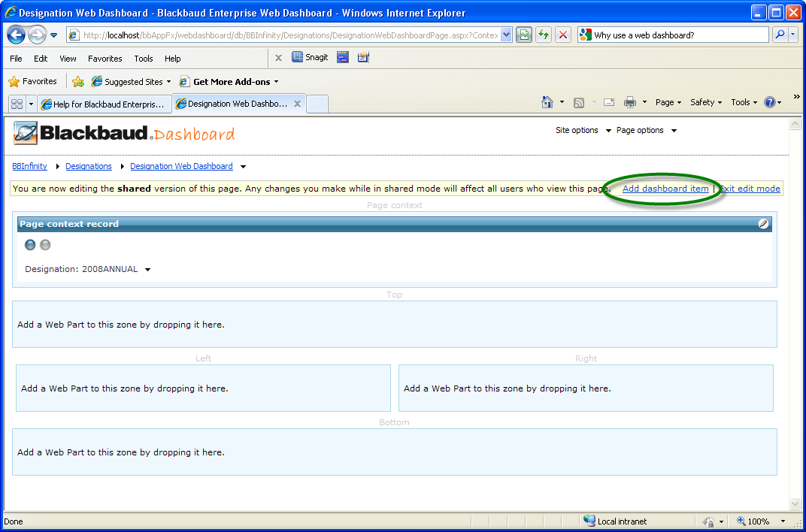The height and width of the screenshot is (532, 806).
Task: Close the Designation Web Dashboard tab
Action: click(x=297, y=104)
